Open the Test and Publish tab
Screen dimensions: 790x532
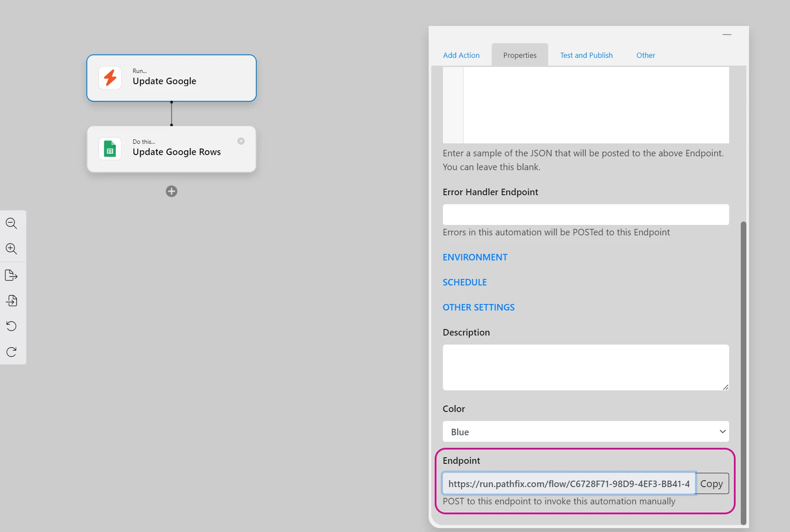click(x=586, y=55)
